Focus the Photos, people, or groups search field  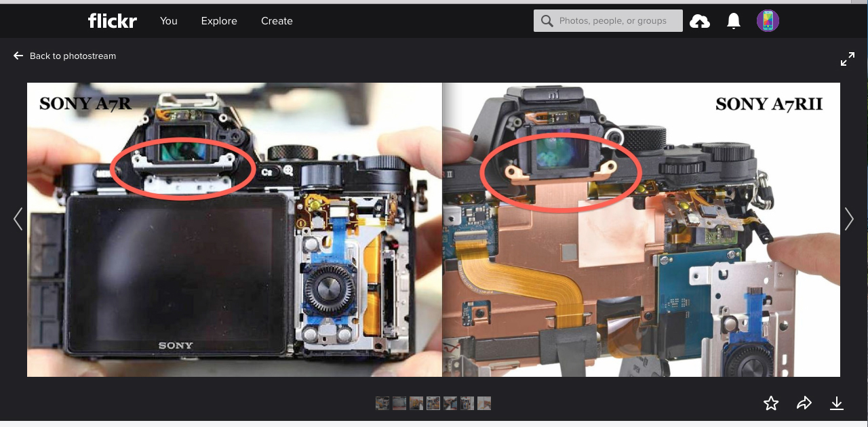click(608, 21)
